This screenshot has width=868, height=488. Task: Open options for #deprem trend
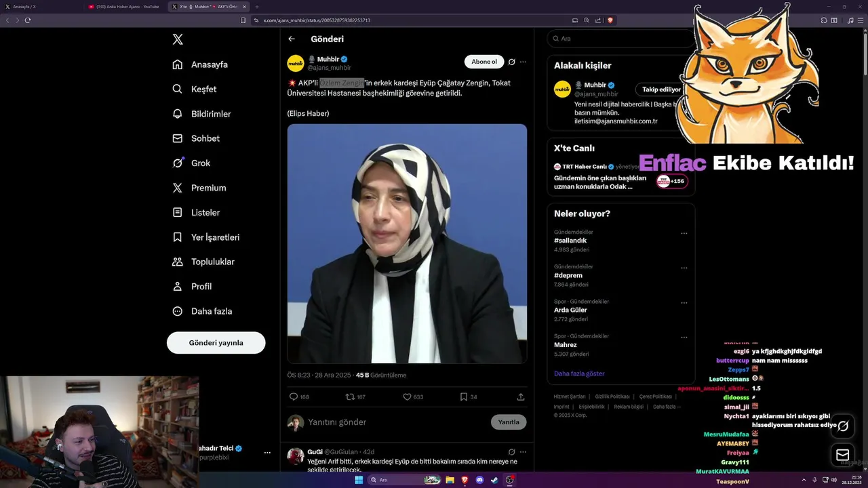(684, 268)
